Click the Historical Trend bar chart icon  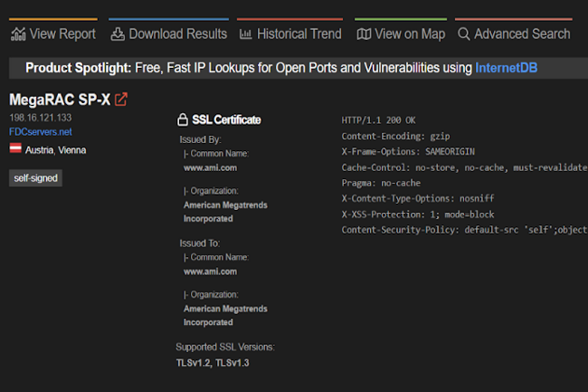coord(246,34)
